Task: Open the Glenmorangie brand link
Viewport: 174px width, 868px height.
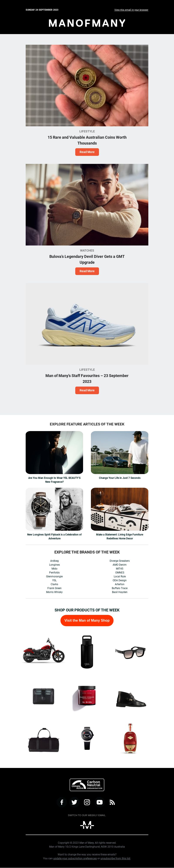Action: coord(54,576)
